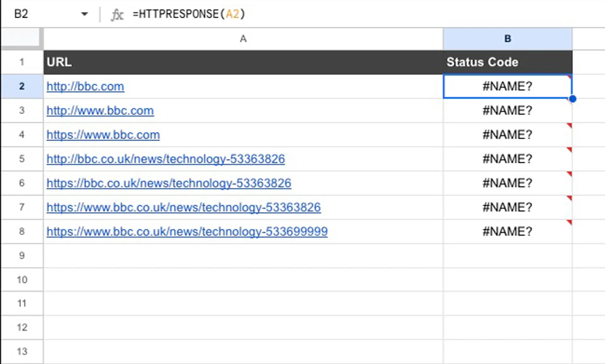
Task: Click the formula bar with =HTTPRESPONSE(A2)
Action: point(366,14)
